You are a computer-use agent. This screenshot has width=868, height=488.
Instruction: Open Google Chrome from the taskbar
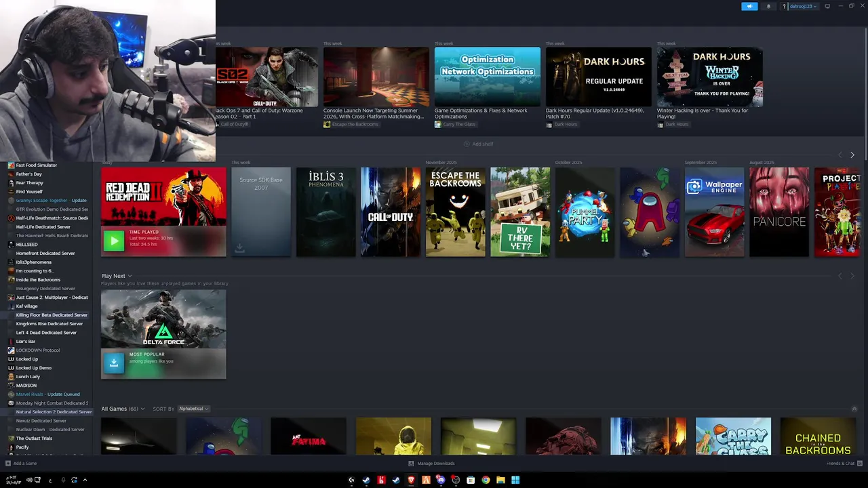click(486, 480)
